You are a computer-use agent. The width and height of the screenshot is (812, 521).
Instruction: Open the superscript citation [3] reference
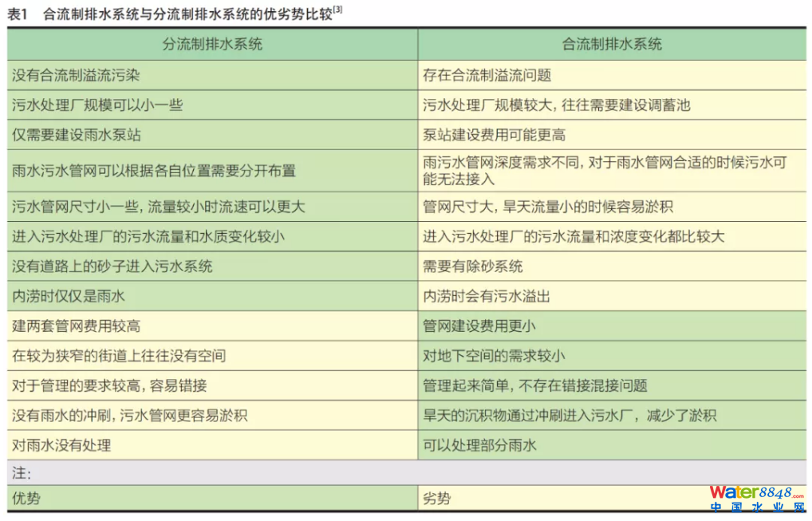[338, 9]
